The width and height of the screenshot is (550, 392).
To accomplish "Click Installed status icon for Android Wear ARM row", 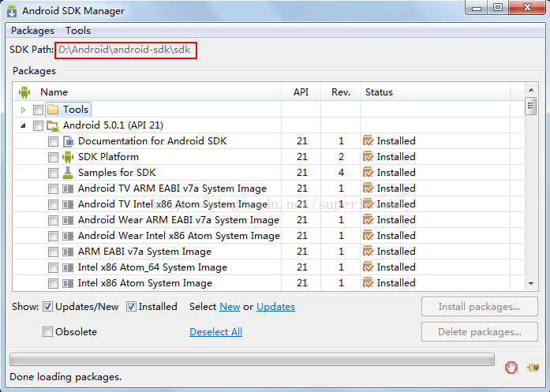I will [368, 220].
